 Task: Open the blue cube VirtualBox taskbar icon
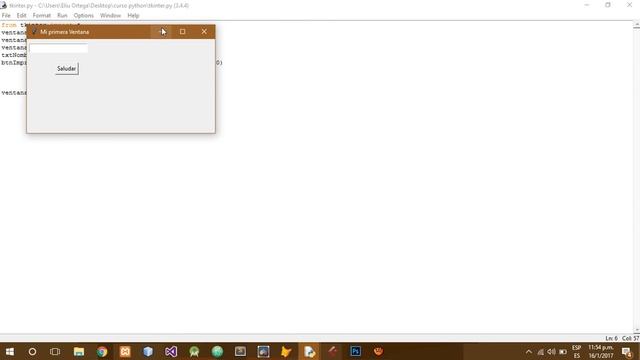[x=148, y=351]
